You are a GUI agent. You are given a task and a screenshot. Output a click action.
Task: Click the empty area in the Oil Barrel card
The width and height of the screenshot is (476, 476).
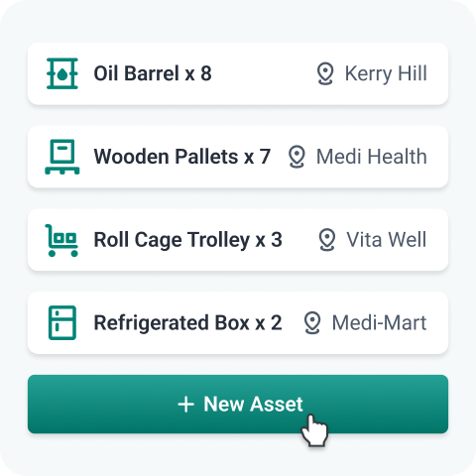pos(264,73)
